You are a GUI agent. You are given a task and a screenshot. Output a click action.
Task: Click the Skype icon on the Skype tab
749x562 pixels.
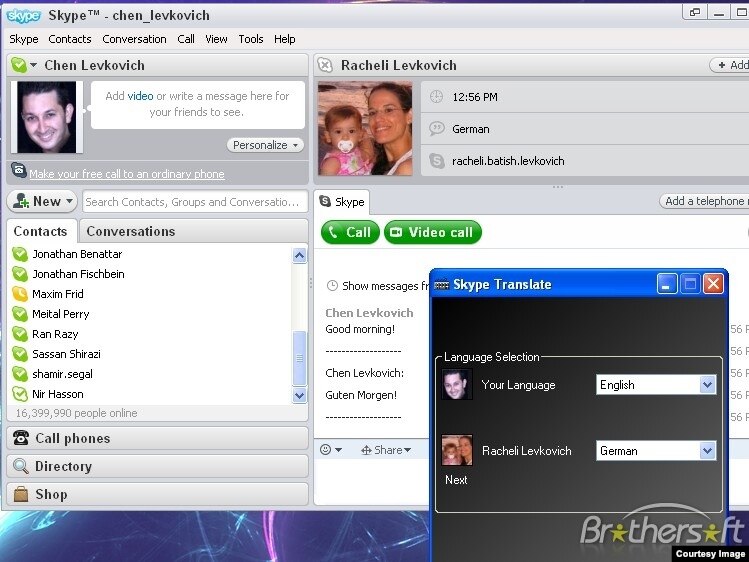(x=325, y=201)
